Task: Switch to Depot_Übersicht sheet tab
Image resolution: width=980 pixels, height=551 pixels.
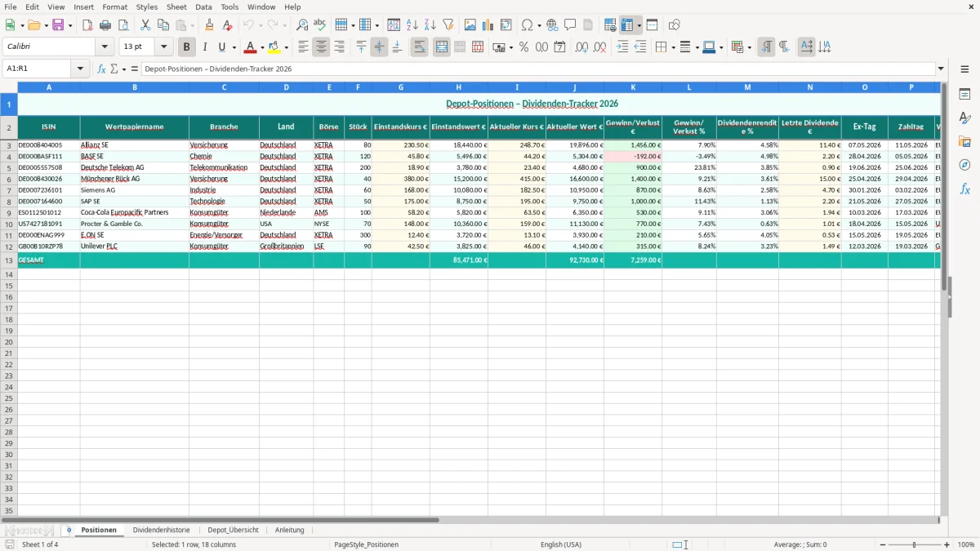Action: [233, 530]
